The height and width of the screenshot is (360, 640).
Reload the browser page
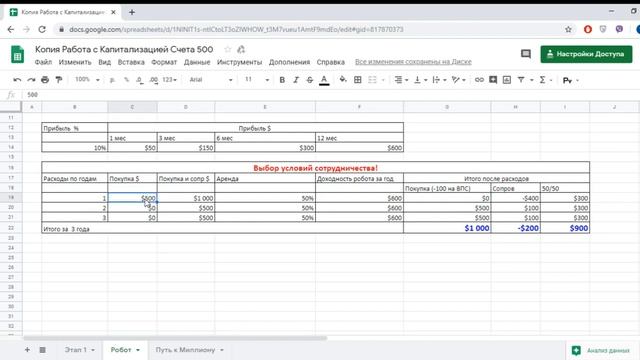[42, 29]
